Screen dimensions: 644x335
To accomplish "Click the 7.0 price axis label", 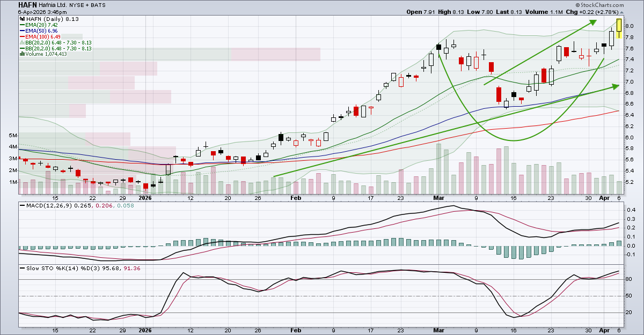I will (629, 82).
